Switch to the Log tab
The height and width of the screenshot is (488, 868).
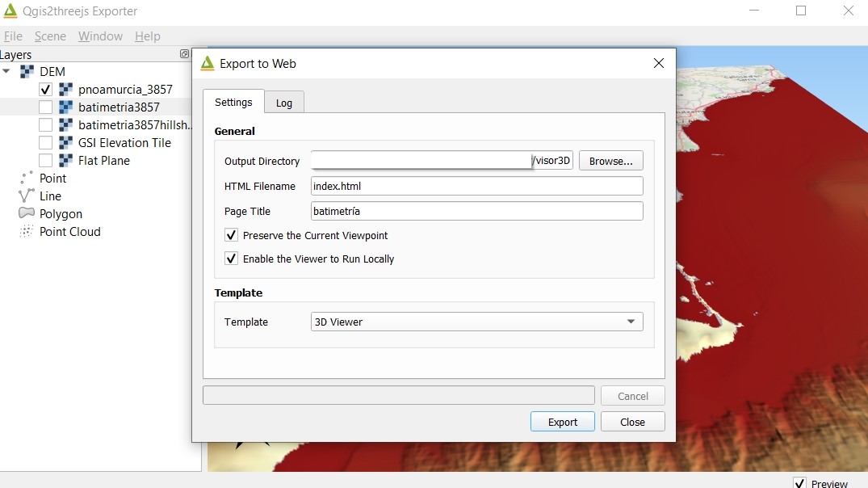[284, 103]
